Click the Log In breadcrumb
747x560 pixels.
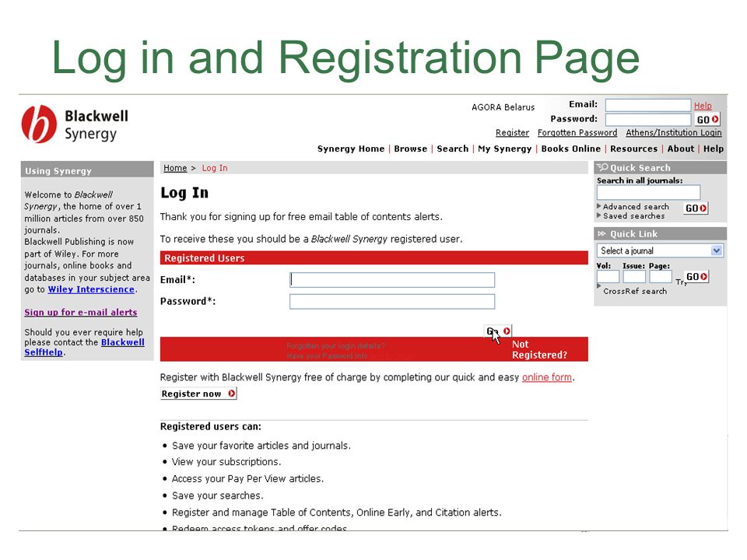[x=215, y=168]
